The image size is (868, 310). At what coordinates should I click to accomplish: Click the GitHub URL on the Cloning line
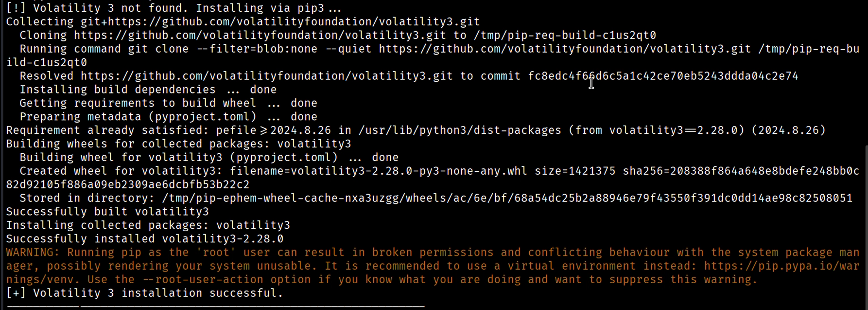pos(260,36)
